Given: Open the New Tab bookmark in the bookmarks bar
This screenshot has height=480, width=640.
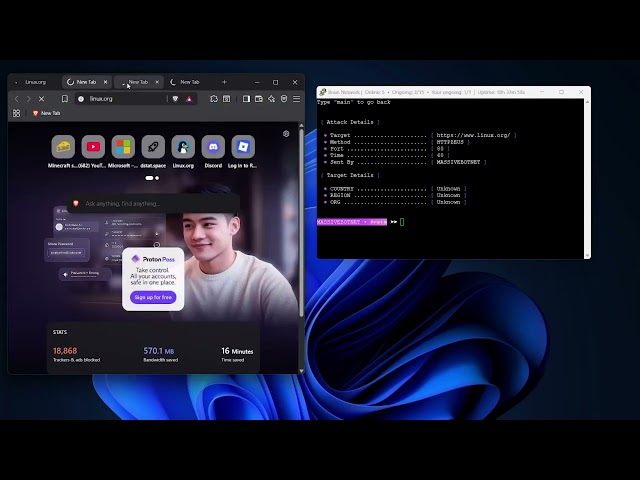Looking at the screenshot, I should (x=47, y=113).
